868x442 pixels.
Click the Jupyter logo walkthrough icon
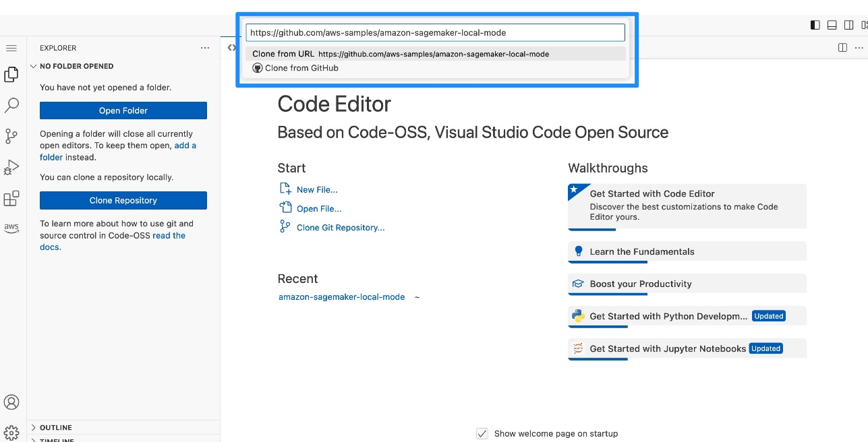(578, 348)
